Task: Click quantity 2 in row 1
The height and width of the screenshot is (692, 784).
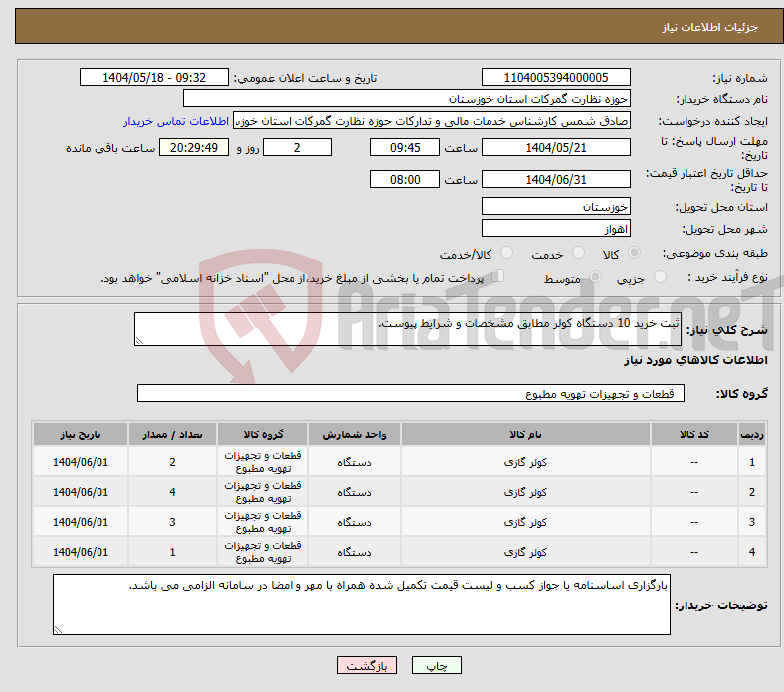Action: [x=172, y=462]
